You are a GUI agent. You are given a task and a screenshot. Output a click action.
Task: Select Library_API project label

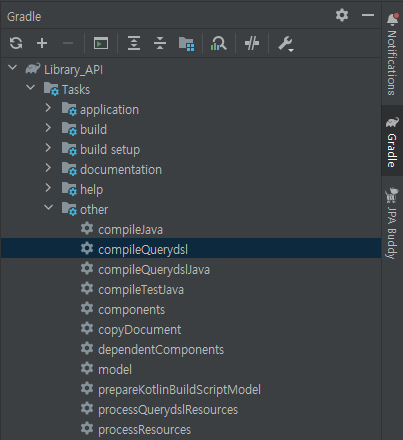73,70
